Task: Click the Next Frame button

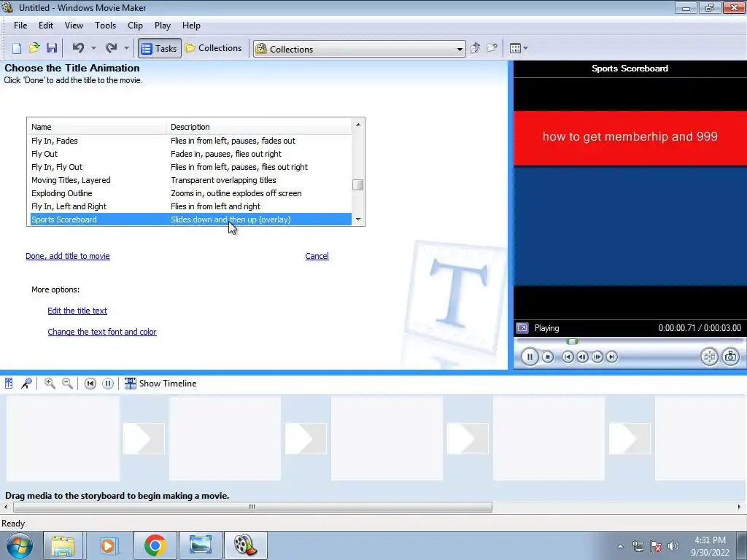Action: [x=597, y=357]
